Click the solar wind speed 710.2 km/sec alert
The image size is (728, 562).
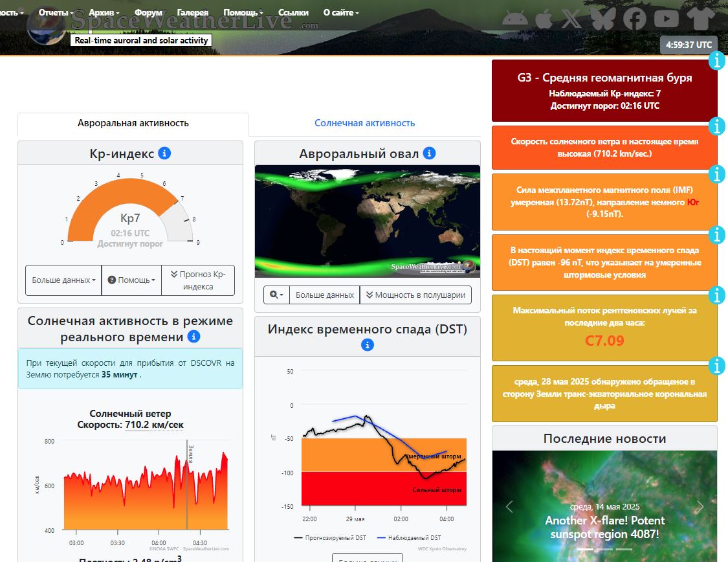click(604, 148)
